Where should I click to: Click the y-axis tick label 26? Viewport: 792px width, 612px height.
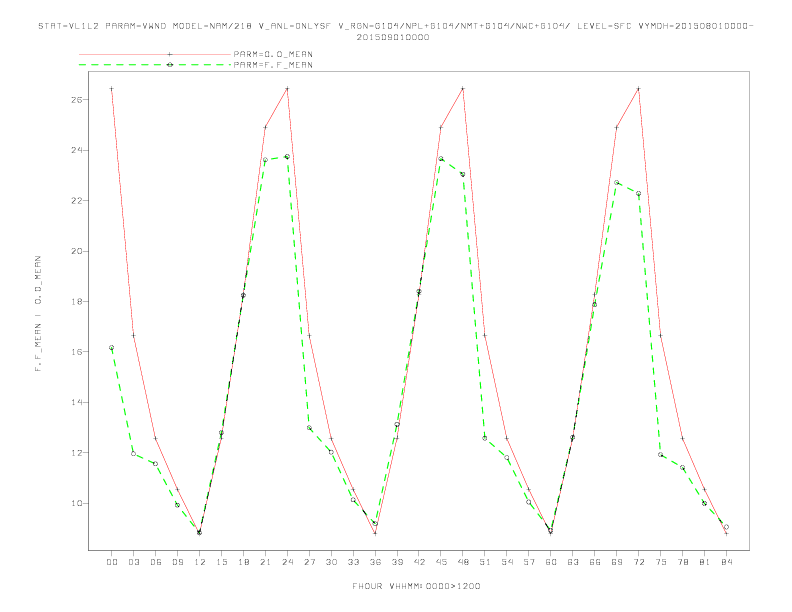pos(77,99)
